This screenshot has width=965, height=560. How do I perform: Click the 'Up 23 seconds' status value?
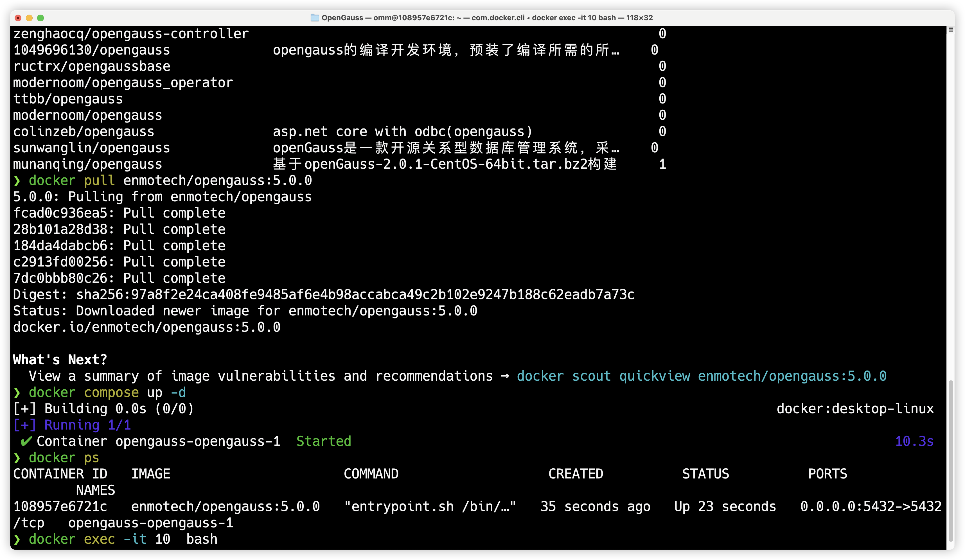click(x=725, y=506)
